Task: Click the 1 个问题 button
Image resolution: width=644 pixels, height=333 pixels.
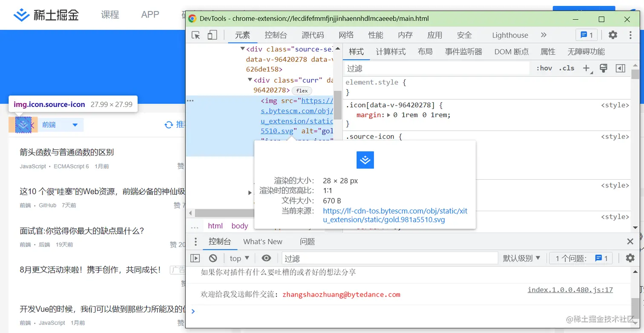Action: (581, 258)
